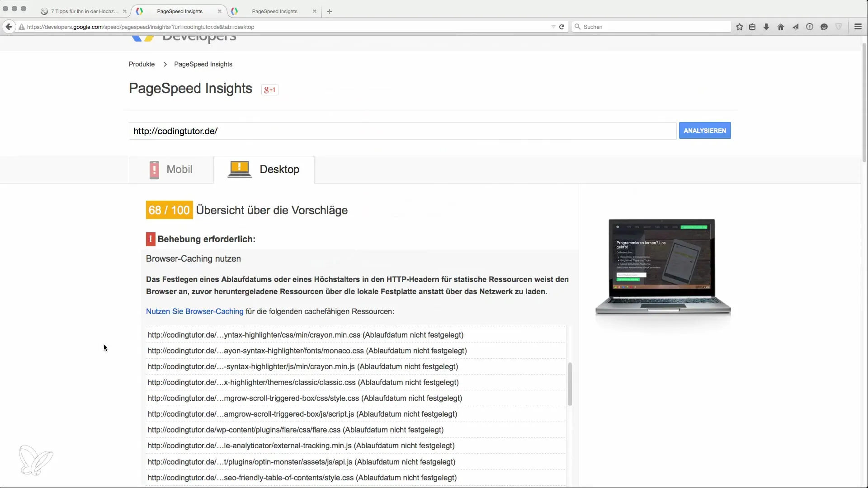Reload the page with the refresh icon
Screen dimensions: 868x488
click(561, 27)
